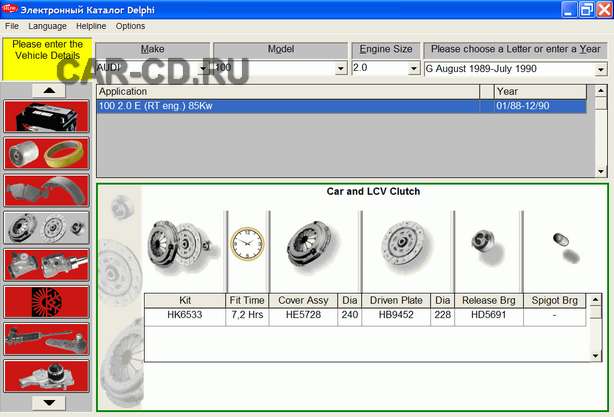Click down arrow of application list scrollbar
The image size is (614, 417).
601,171
